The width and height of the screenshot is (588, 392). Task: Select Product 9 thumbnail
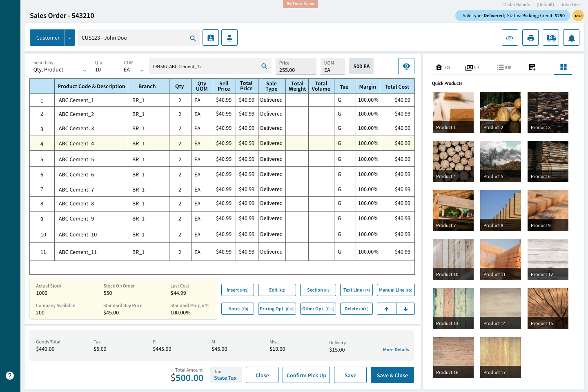coord(548,211)
